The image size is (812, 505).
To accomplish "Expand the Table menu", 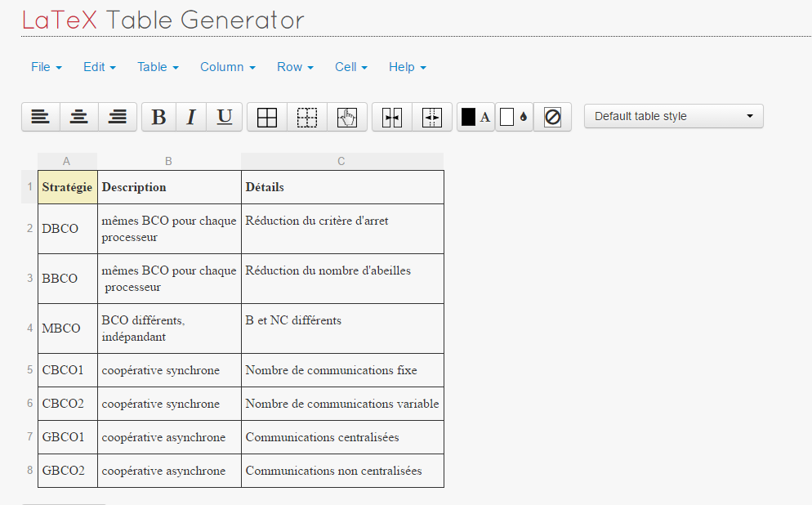I will click(157, 67).
